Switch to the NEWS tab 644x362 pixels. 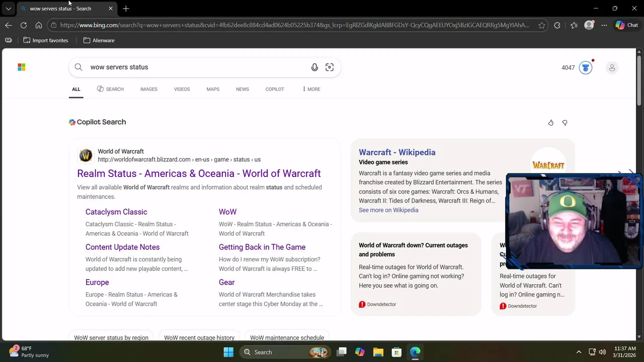point(243,89)
